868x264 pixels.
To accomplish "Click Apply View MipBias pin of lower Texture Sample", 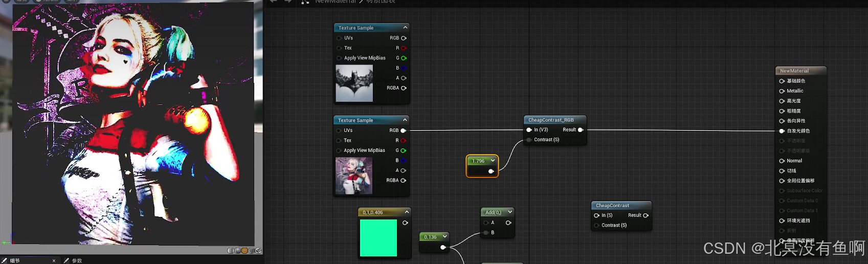I will [x=339, y=150].
